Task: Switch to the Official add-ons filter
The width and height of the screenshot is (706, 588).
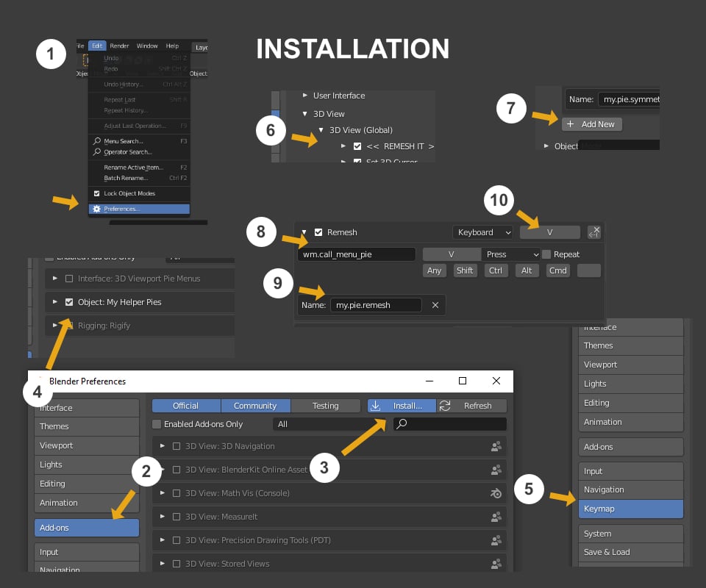Action: click(186, 406)
